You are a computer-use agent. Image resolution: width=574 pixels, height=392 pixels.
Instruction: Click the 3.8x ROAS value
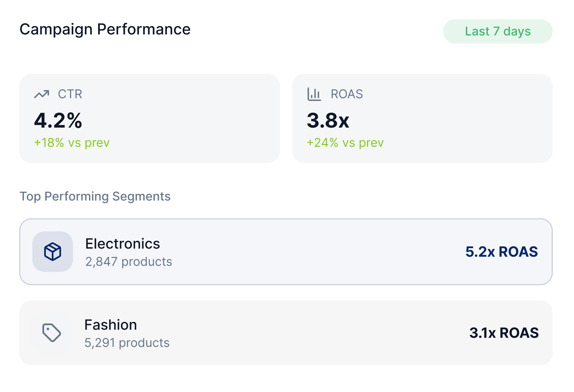[x=328, y=121]
